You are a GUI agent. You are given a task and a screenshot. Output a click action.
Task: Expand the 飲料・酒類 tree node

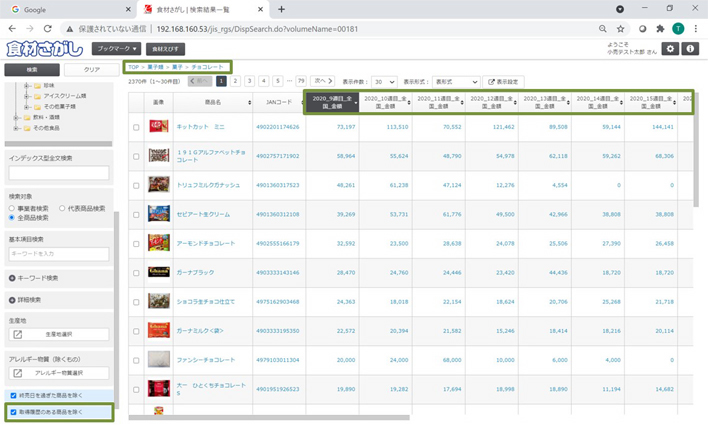(17, 117)
